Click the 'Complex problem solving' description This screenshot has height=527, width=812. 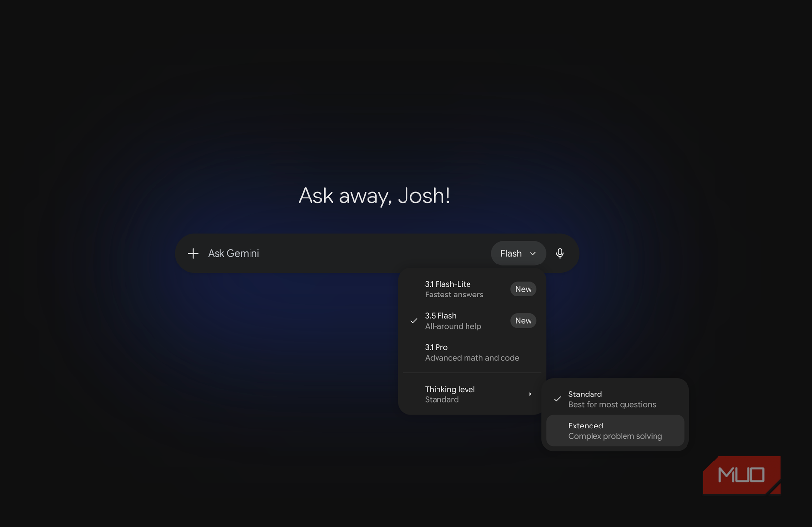point(615,436)
